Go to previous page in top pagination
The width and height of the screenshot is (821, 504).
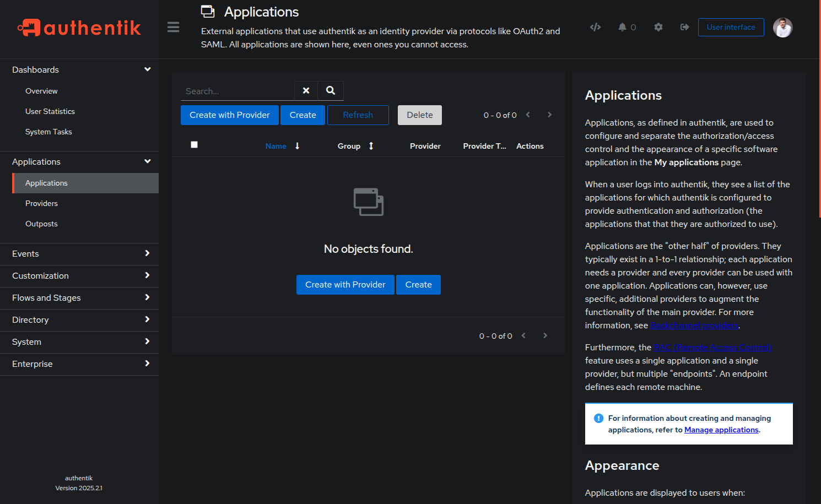coord(528,115)
